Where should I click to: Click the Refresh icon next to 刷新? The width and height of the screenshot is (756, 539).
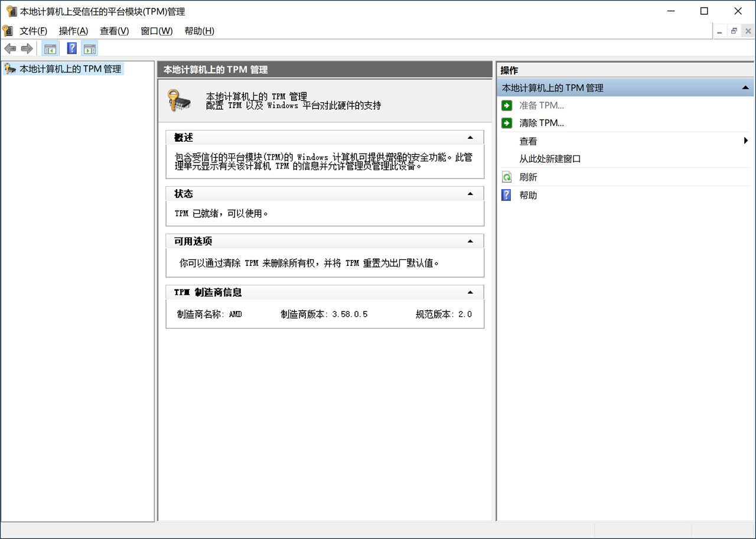[507, 177]
